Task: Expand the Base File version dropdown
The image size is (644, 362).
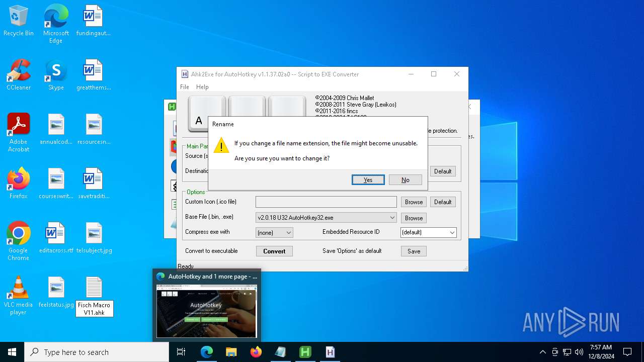Action: pos(392,218)
